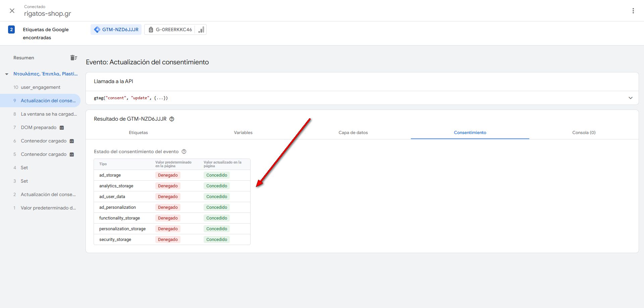Select event 4 Set
The image size is (644, 308).
coord(40,168)
